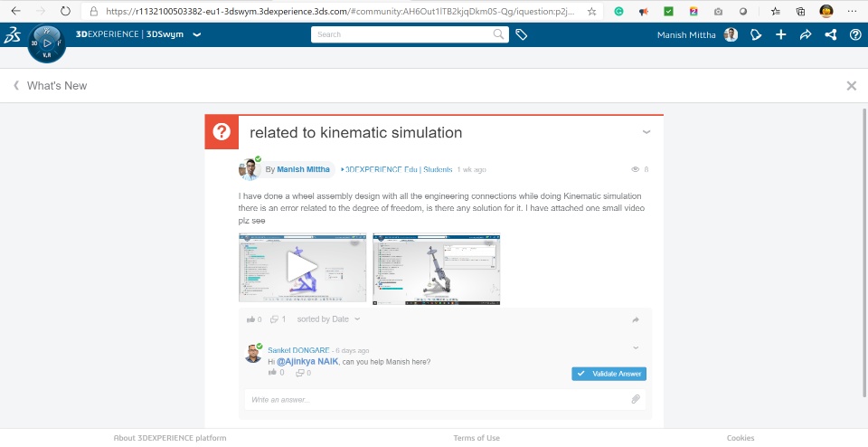The width and height of the screenshot is (868, 447).
Task: Reload the page with the refresh icon
Action: point(65,11)
